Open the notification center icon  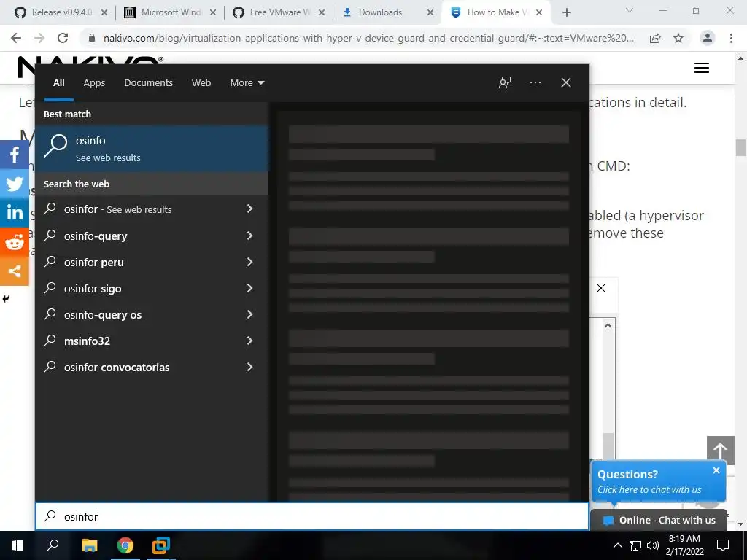pos(723,545)
